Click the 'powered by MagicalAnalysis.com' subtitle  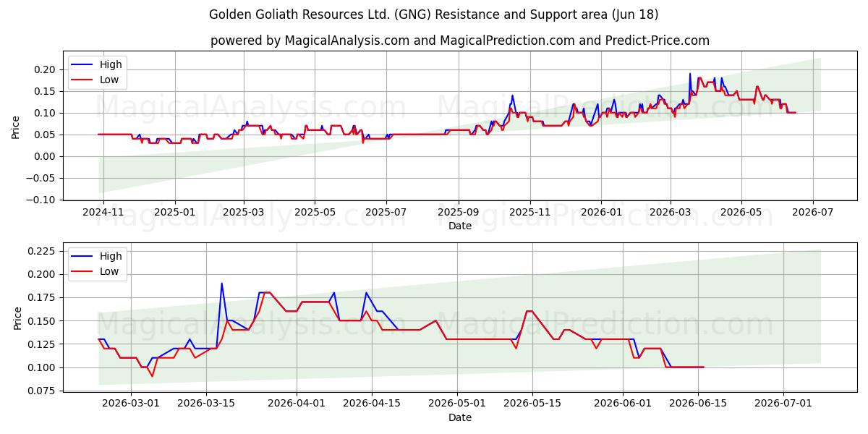pyautogui.click(x=460, y=41)
